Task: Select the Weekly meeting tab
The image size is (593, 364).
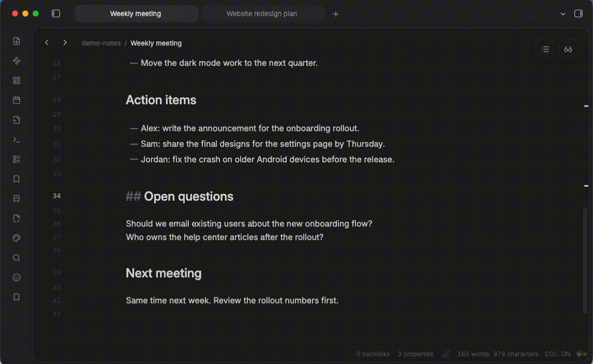Action: 136,14
